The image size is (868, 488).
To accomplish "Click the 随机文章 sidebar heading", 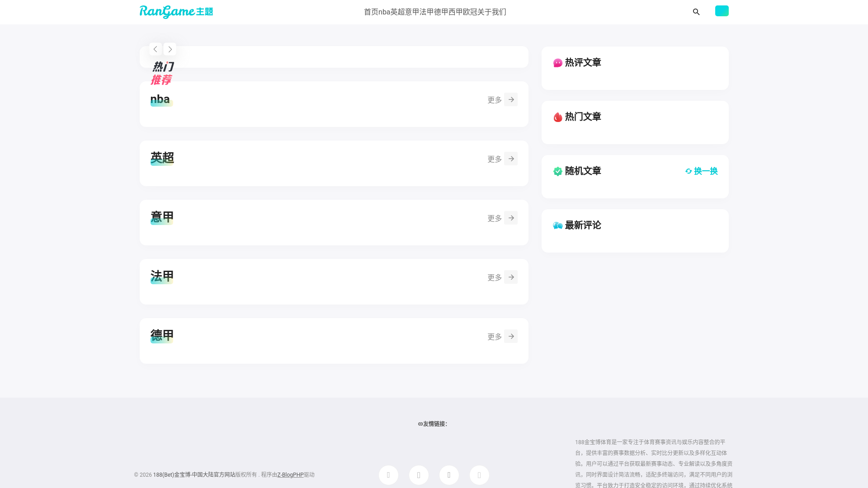I will pos(583,171).
